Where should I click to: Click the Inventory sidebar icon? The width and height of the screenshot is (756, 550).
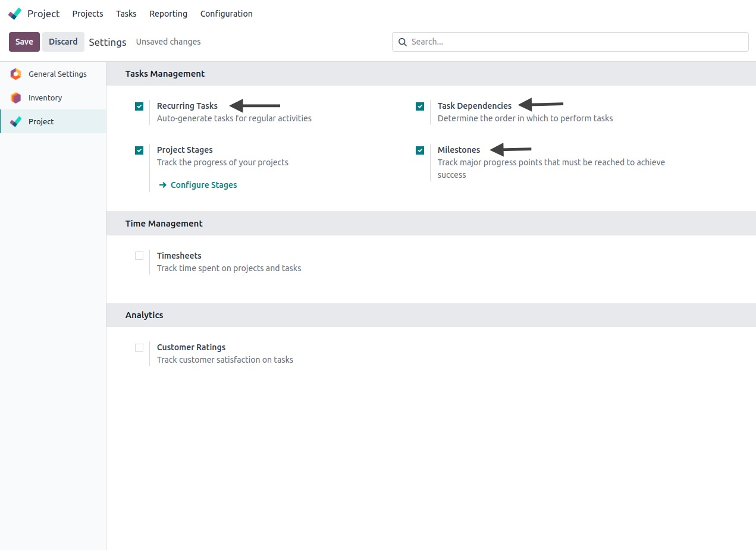(x=16, y=98)
